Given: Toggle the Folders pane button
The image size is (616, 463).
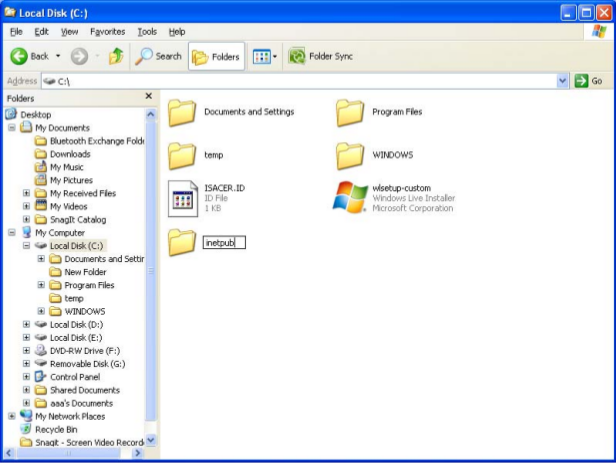Looking at the screenshot, I should point(216,56).
